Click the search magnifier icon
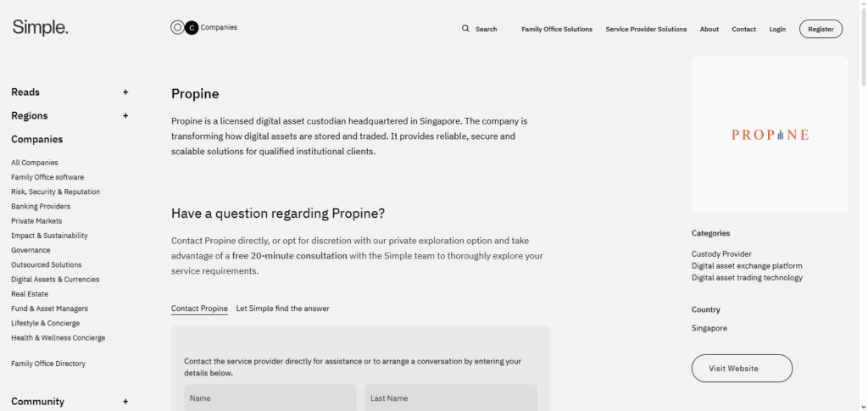Screen dimensions: 868x411 (465, 29)
